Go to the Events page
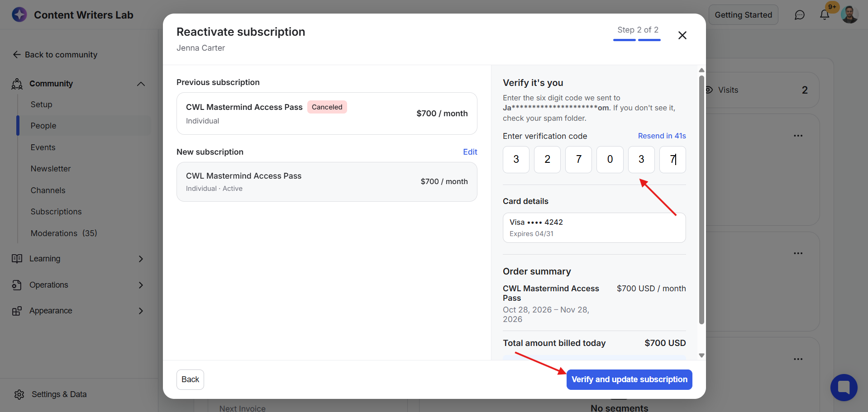 click(43, 147)
